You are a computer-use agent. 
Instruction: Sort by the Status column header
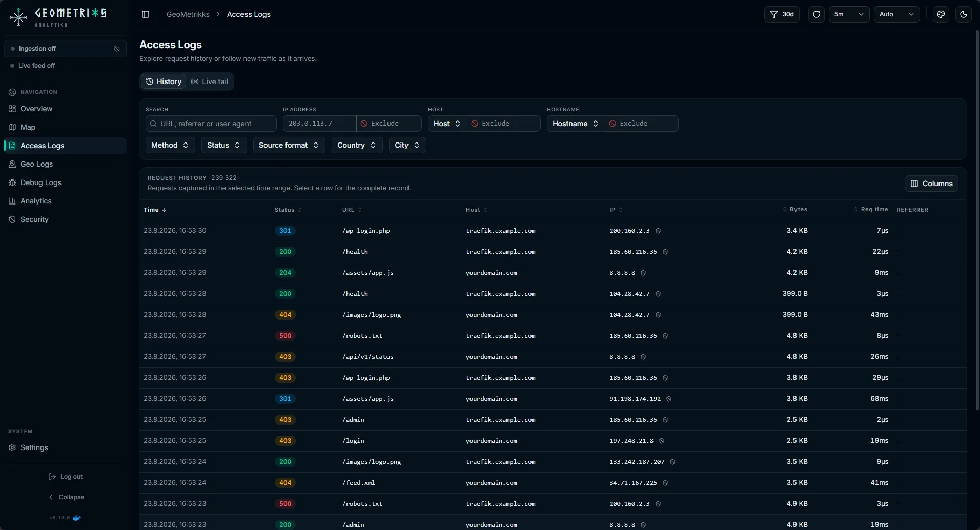coord(288,210)
